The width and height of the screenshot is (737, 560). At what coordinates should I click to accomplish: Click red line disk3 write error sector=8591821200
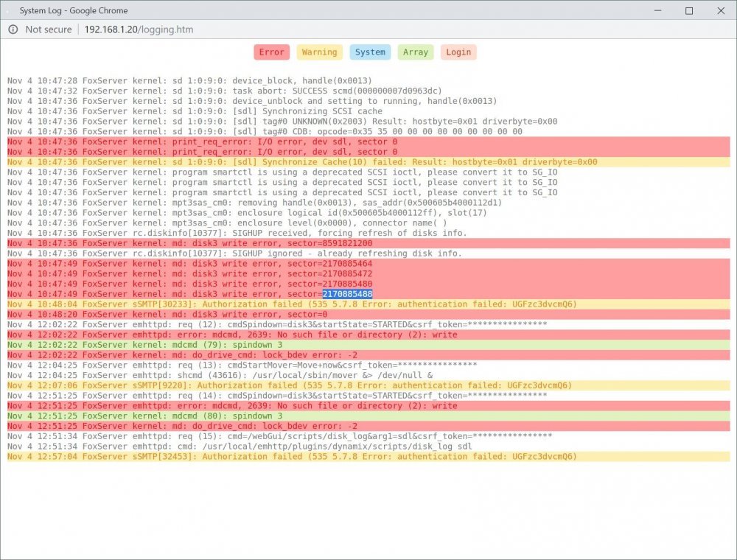368,243
